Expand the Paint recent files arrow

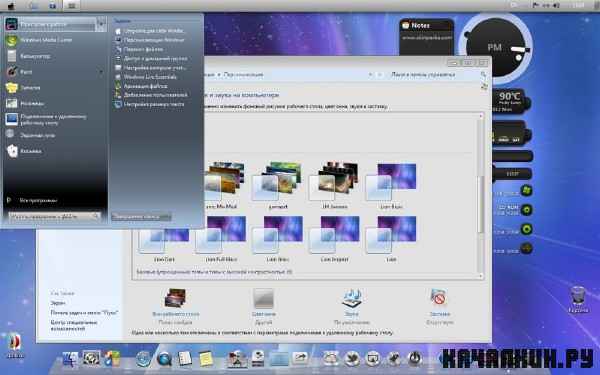[101, 72]
